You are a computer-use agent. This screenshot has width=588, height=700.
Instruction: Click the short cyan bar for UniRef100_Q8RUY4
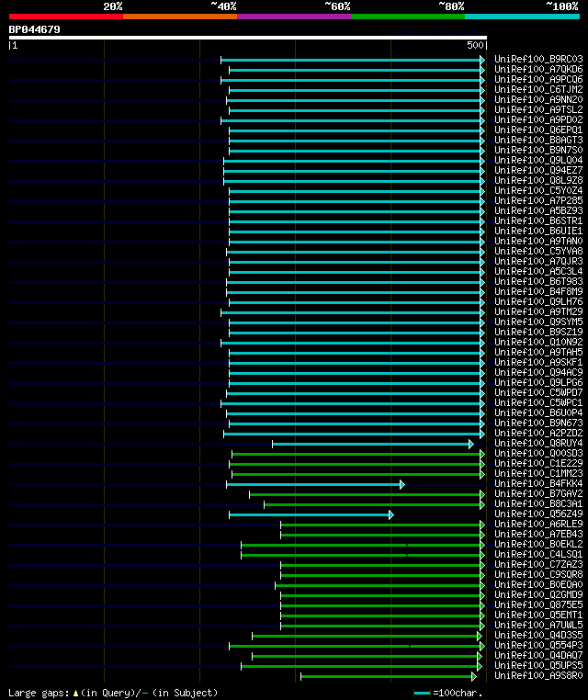tap(370, 445)
